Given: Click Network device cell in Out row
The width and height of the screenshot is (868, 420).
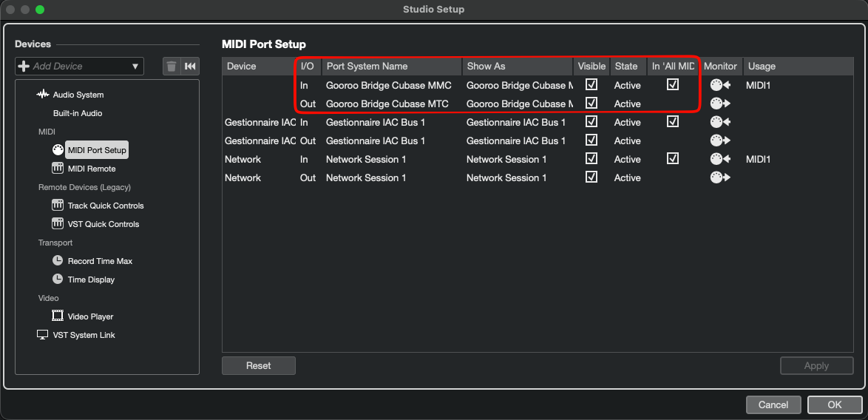Looking at the screenshot, I should (x=243, y=177).
